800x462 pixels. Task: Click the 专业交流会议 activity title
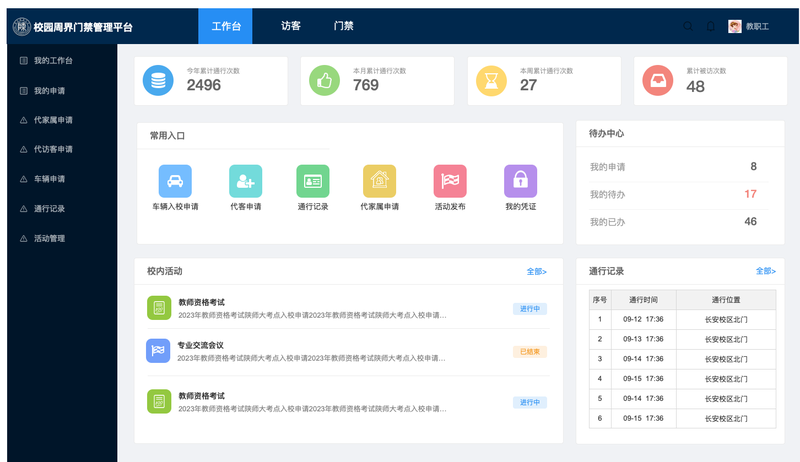(x=201, y=345)
